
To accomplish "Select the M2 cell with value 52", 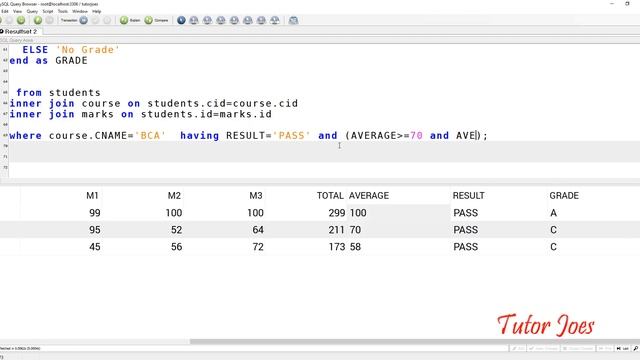I will pyautogui.click(x=176, y=230).
